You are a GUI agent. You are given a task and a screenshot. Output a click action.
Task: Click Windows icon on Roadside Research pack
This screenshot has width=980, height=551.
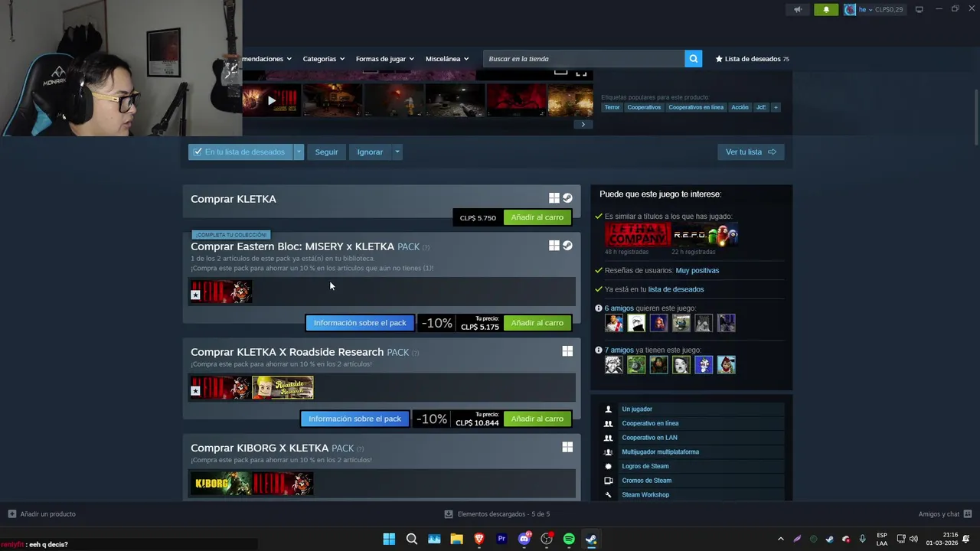(x=567, y=351)
